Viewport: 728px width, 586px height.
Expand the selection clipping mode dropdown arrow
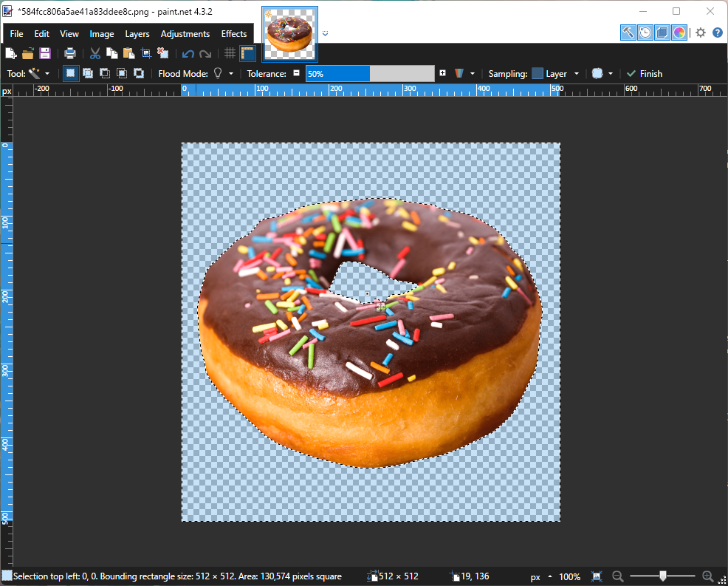coord(611,74)
